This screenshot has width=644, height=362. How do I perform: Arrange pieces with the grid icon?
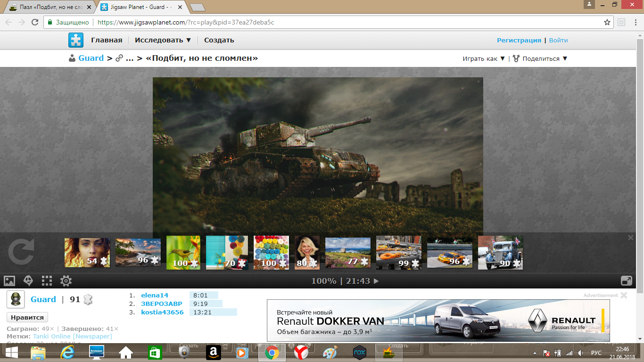[47, 281]
